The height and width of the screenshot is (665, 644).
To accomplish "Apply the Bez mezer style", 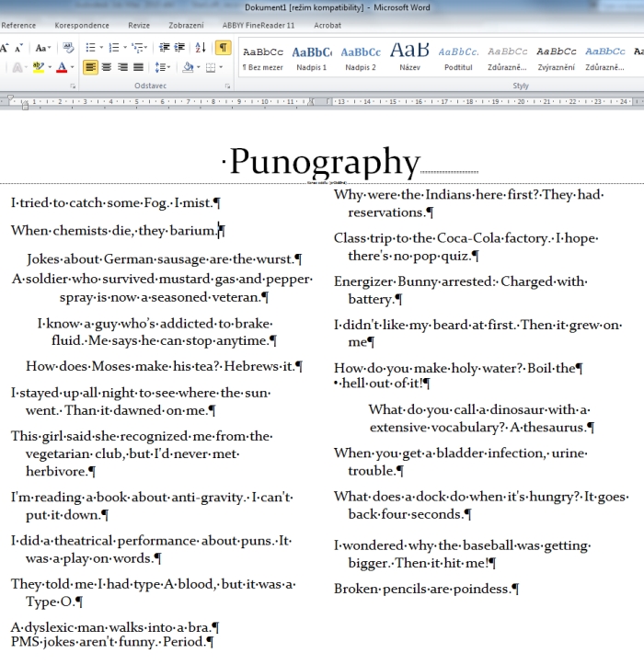I will click(x=263, y=58).
